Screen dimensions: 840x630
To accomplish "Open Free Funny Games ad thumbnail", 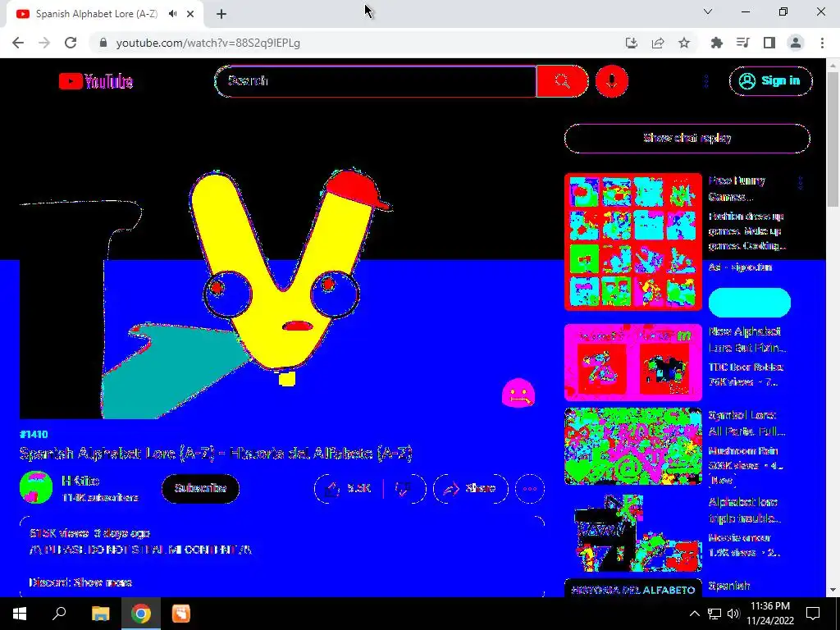I will [x=632, y=242].
